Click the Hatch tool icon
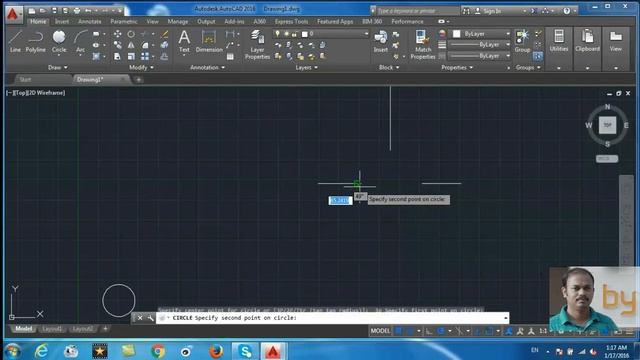 96,56
